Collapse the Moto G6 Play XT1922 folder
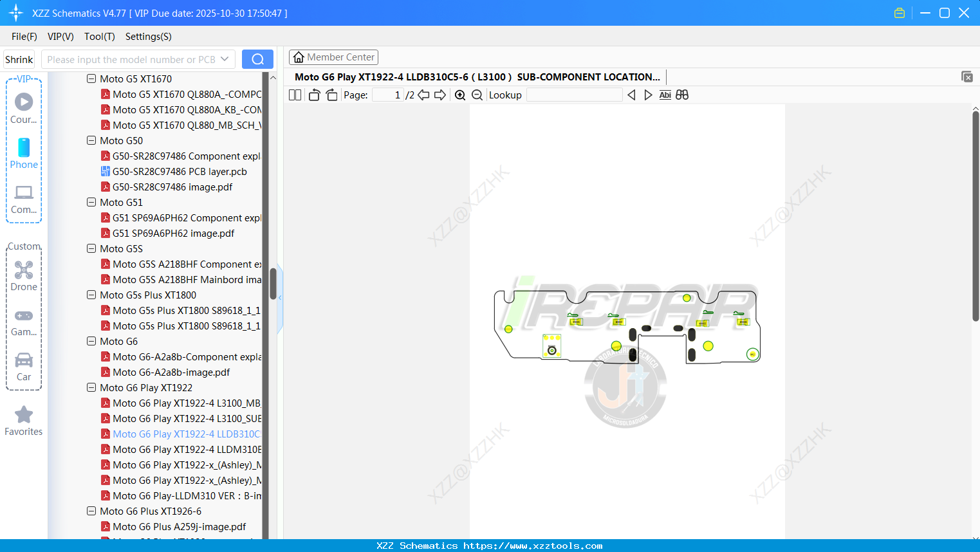 pyautogui.click(x=91, y=388)
